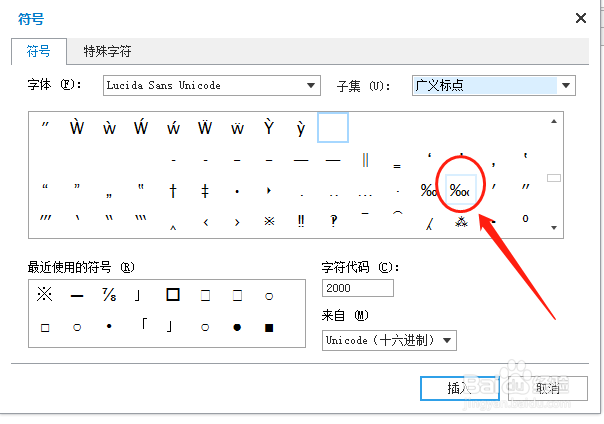
Task: Pick the ⅞ fraction from recently used symbols
Action: coord(109,295)
